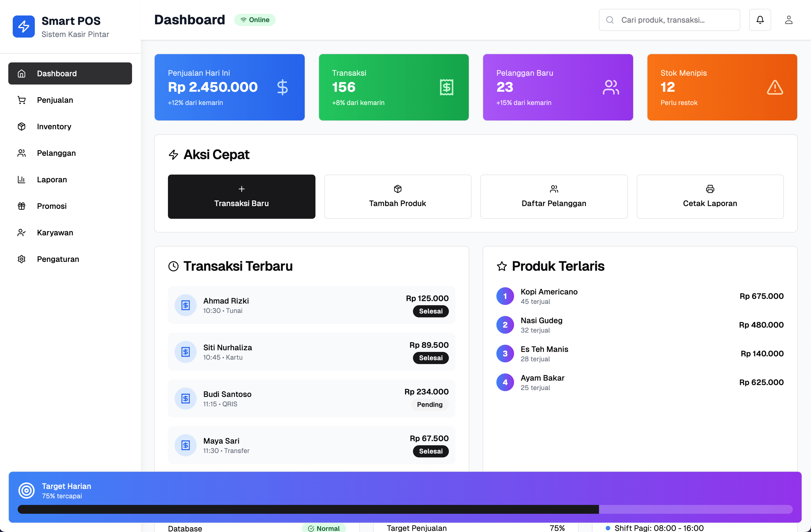Image resolution: width=811 pixels, height=532 pixels.
Task: Click the receipt icon on Transaksi card
Action: [446, 87]
